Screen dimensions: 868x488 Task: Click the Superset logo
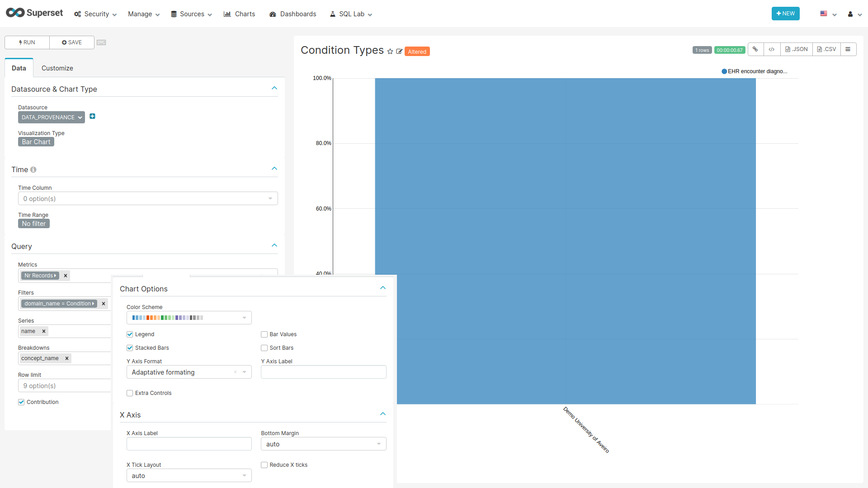tap(34, 13)
